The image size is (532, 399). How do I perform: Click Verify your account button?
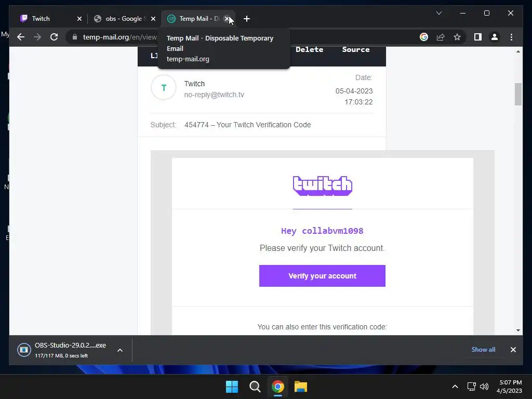[322, 276]
